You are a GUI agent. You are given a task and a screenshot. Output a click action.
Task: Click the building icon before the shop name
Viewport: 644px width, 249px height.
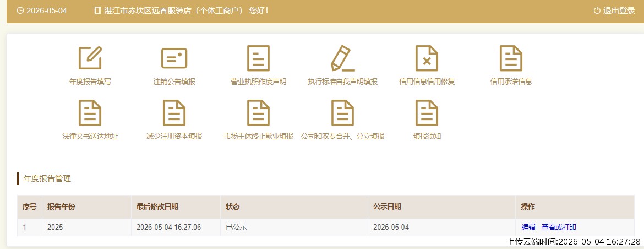(97, 10)
